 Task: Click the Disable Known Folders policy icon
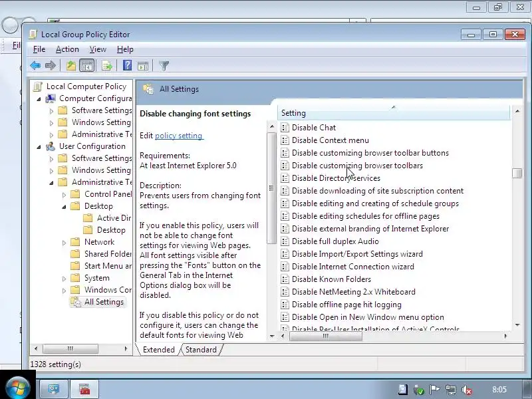coord(285,279)
